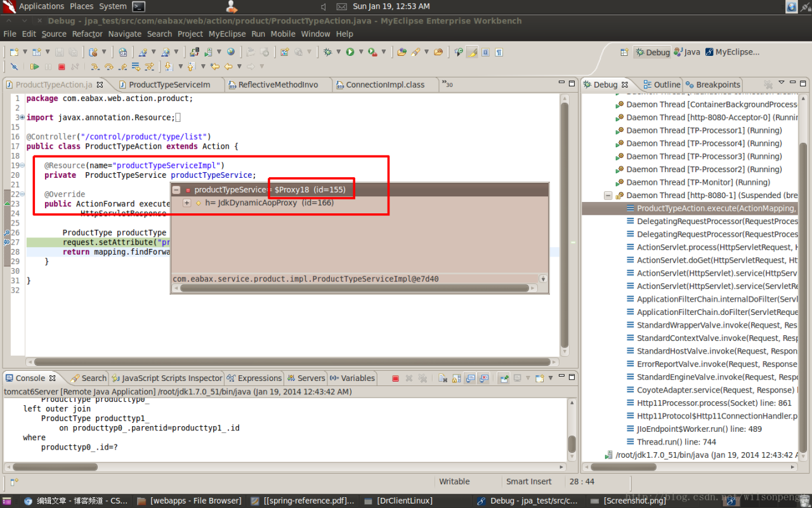Screen dimensions: 812x508
Task: Expand the h= JdkDynamicAopProxy node
Action: coord(187,203)
